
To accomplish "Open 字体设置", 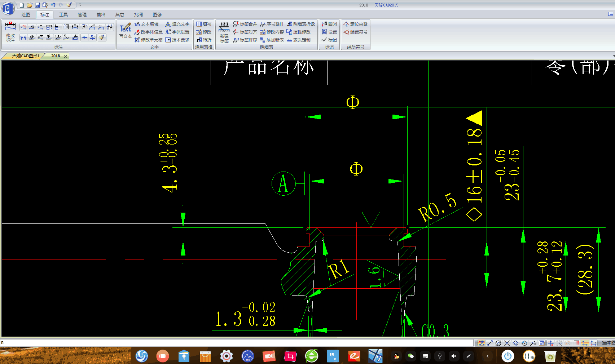I will point(177,32).
